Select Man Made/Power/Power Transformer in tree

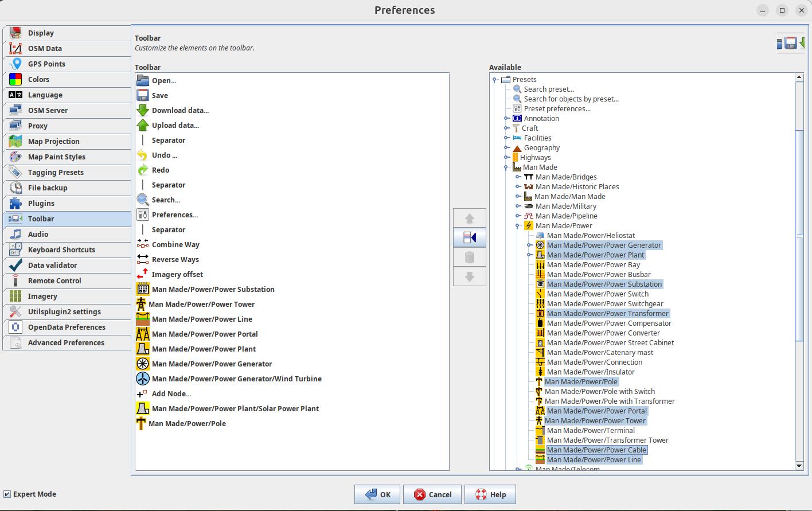(607, 313)
